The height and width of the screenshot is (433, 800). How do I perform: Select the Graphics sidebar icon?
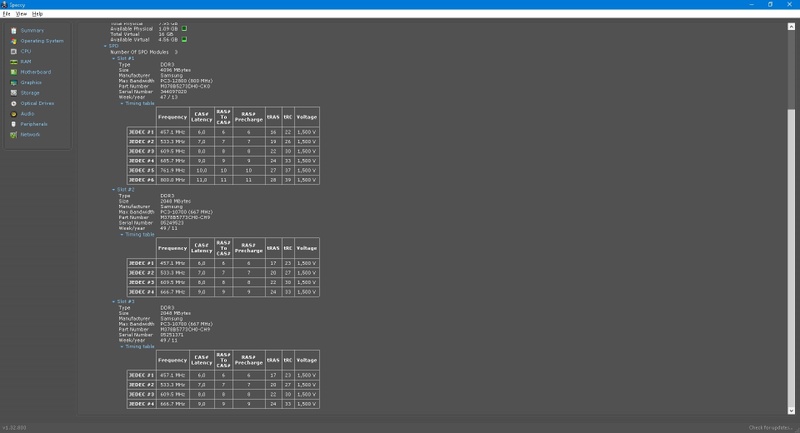tap(14, 83)
